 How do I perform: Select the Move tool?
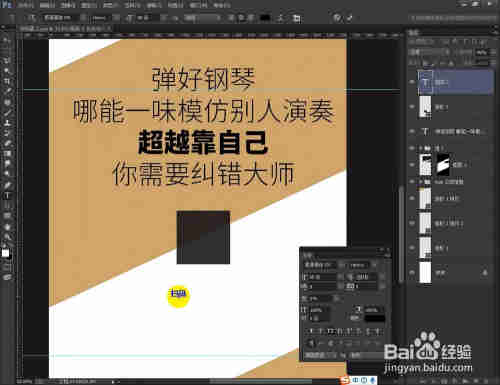(x=7, y=40)
